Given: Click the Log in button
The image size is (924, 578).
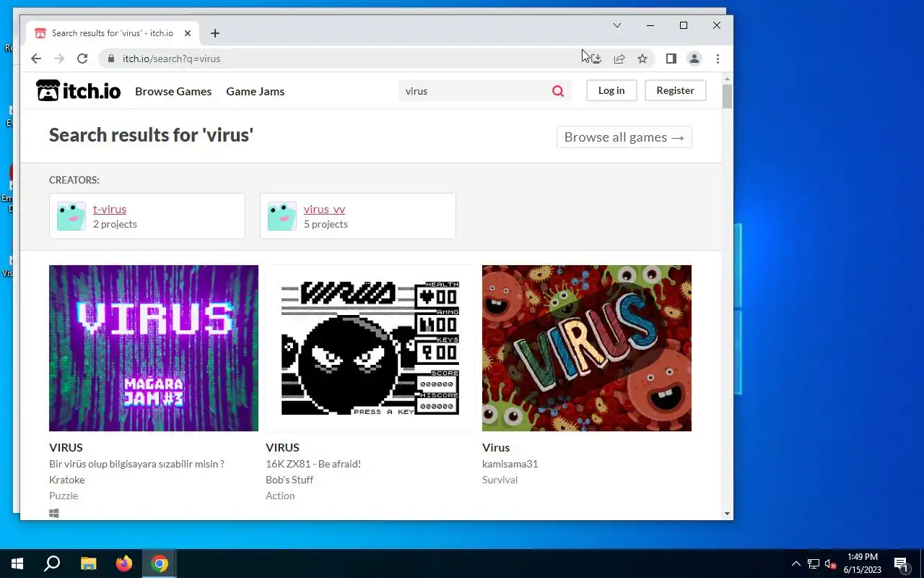Looking at the screenshot, I should [x=611, y=90].
